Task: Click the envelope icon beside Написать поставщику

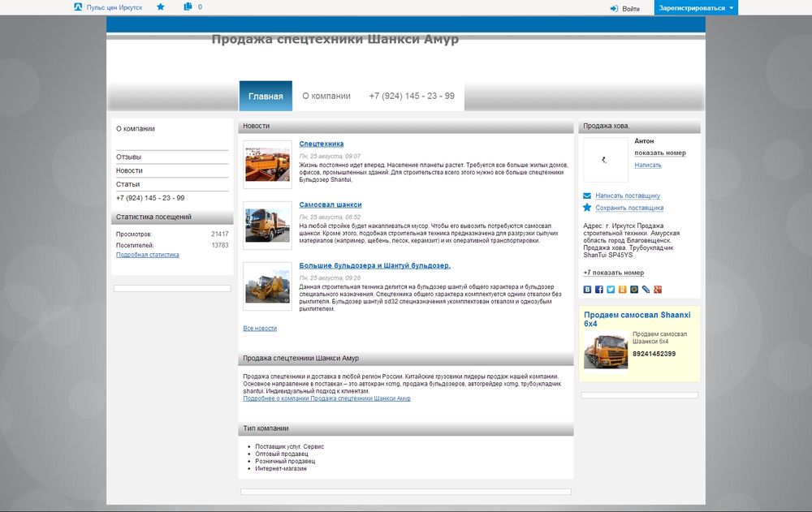Action: click(x=587, y=196)
